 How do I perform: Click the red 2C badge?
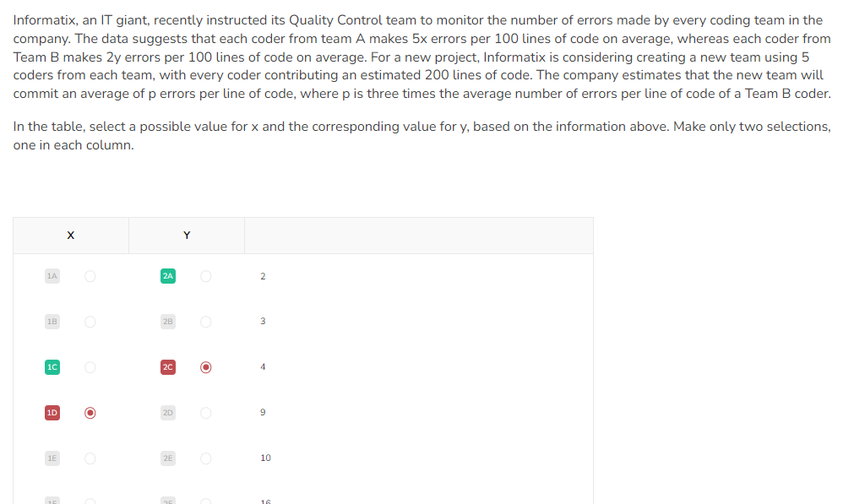pyautogui.click(x=168, y=367)
